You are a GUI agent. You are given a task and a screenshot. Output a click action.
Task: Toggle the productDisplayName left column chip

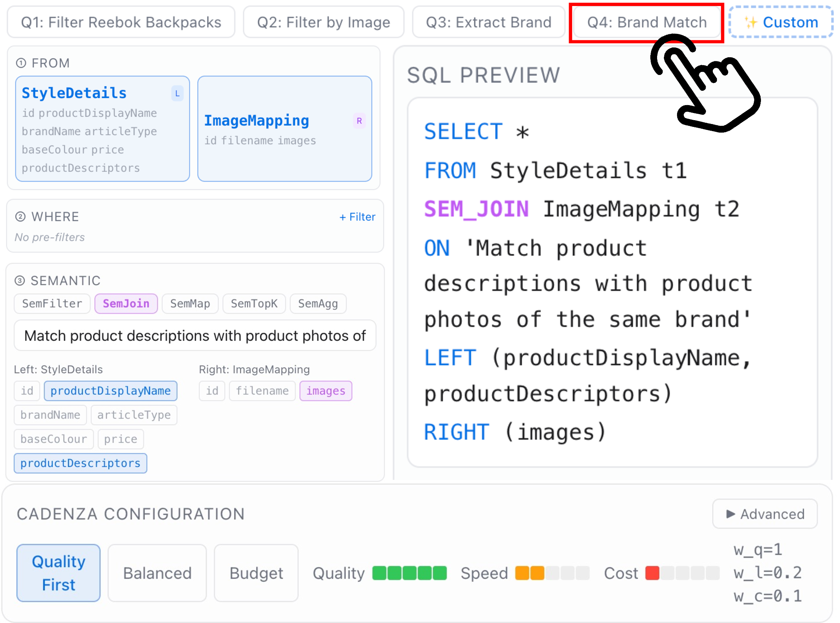(x=110, y=391)
